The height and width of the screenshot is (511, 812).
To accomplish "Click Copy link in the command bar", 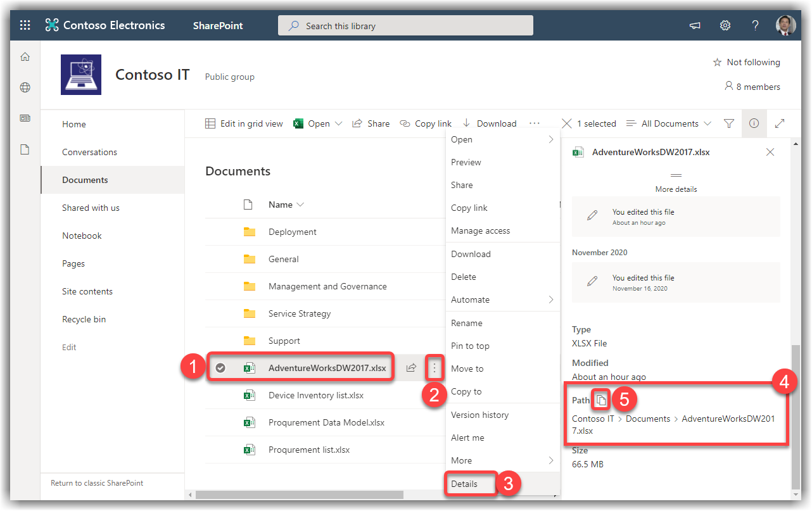I will [x=426, y=123].
